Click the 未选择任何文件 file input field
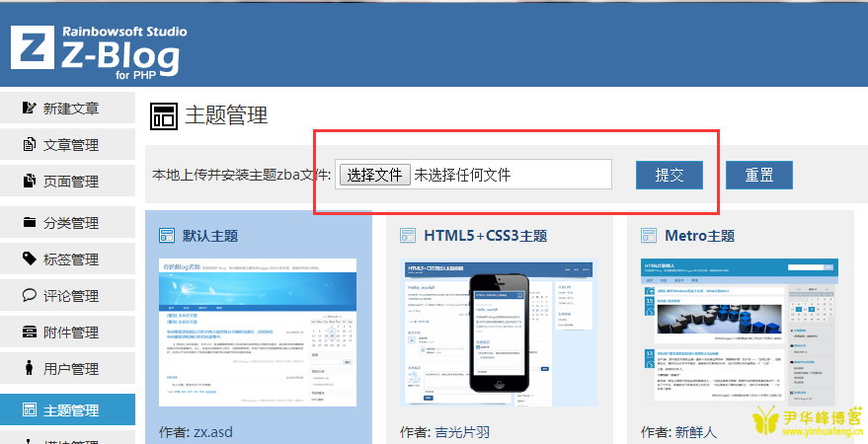 point(473,175)
